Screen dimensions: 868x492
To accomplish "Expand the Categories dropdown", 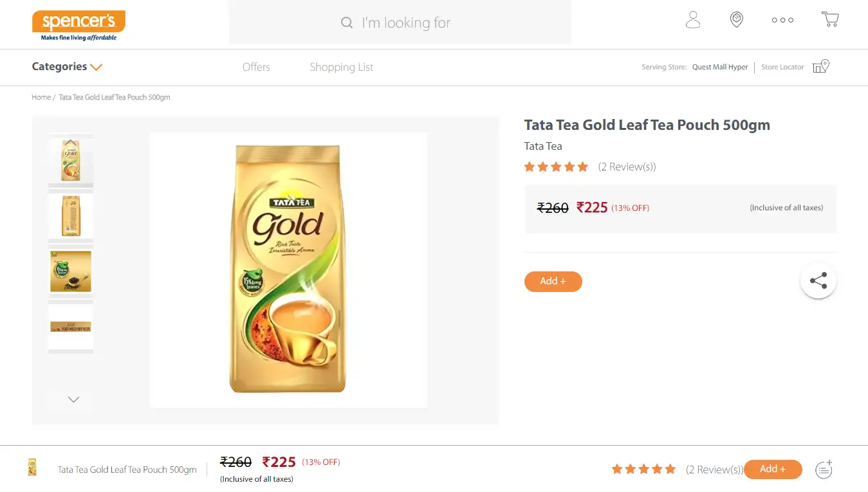I will click(67, 66).
